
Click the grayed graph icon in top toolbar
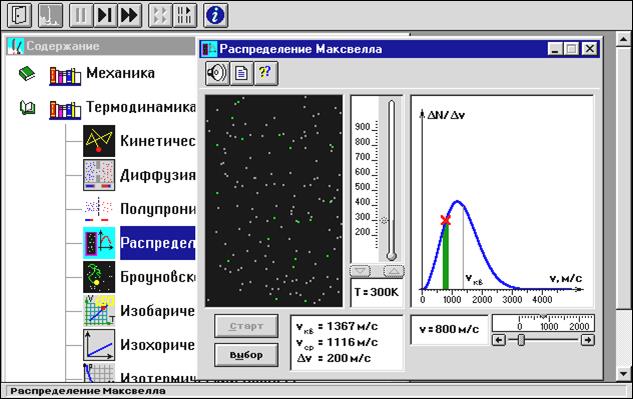pos(50,15)
